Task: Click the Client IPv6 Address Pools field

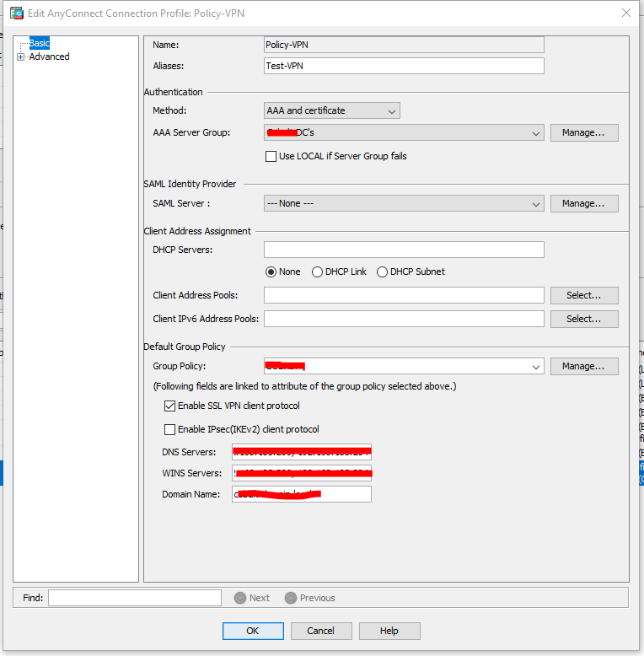Action: tap(404, 319)
